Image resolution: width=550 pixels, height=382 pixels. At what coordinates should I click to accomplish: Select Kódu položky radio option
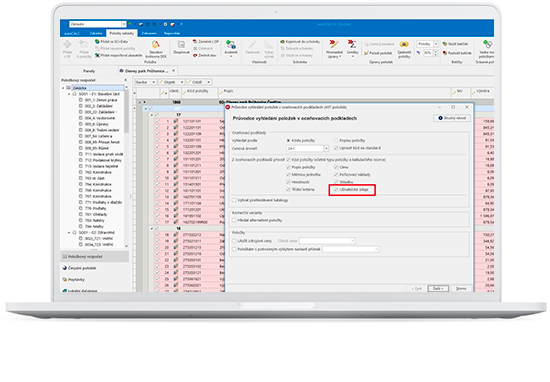(x=289, y=140)
